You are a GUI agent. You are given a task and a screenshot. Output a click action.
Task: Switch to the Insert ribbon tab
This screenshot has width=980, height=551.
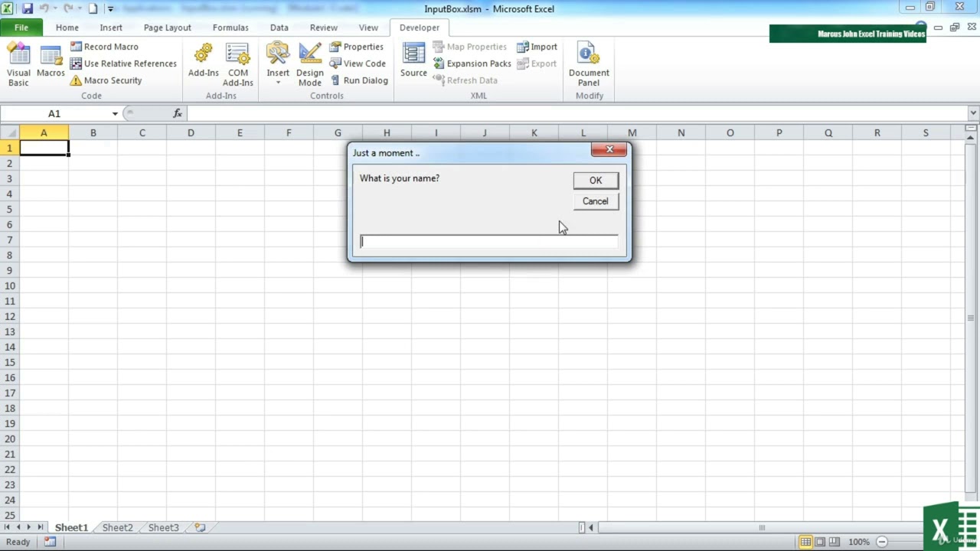pyautogui.click(x=111, y=28)
